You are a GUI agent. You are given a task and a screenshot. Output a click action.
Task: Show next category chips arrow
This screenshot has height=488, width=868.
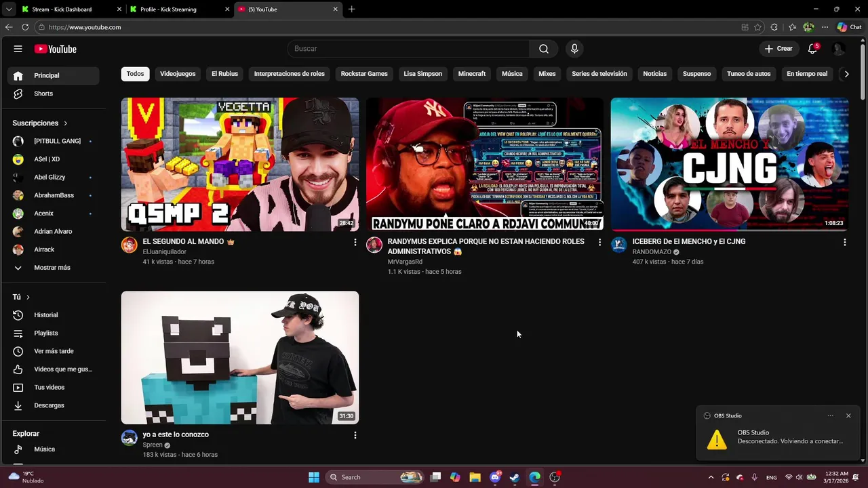pyautogui.click(x=846, y=74)
